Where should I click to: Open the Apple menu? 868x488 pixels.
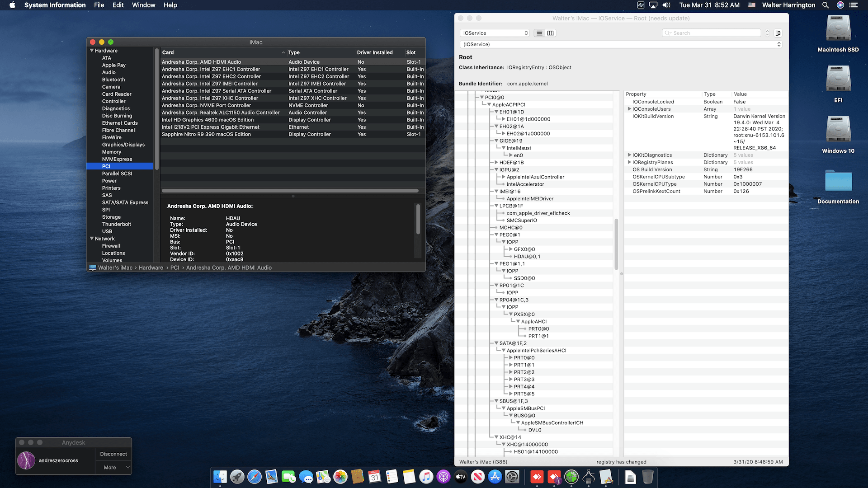pos(12,5)
